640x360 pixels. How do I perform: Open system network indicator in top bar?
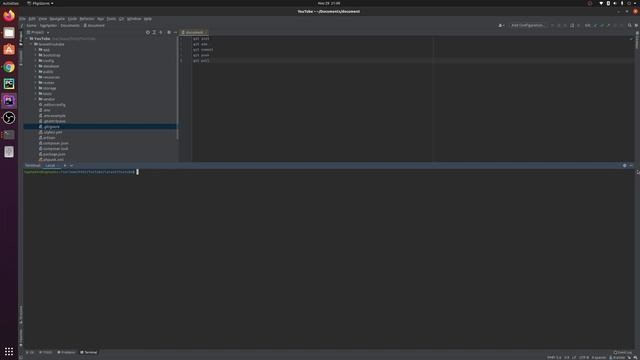pyautogui.click(x=601, y=3)
